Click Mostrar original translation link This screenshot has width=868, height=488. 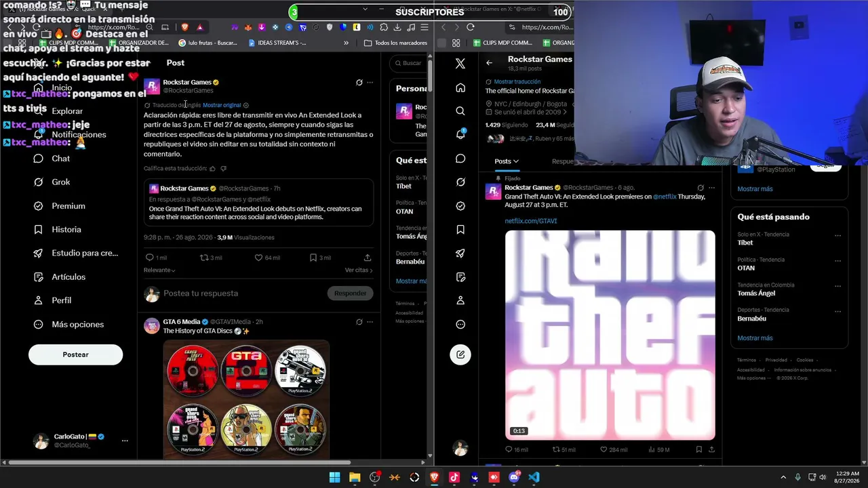[x=222, y=105]
